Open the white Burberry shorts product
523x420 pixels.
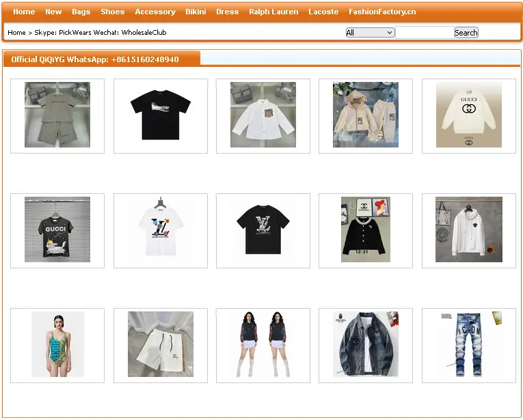pyautogui.click(x=161, y=344)
